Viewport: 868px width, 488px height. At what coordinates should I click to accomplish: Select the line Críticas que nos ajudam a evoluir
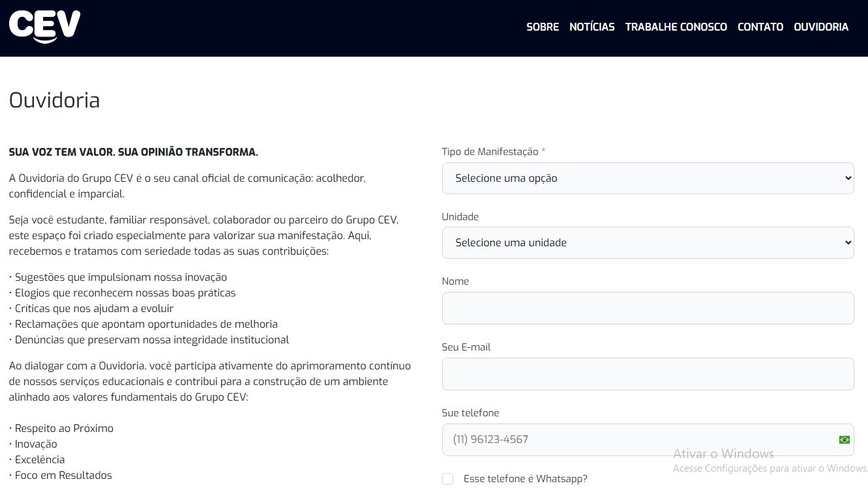tap(91, 308)
